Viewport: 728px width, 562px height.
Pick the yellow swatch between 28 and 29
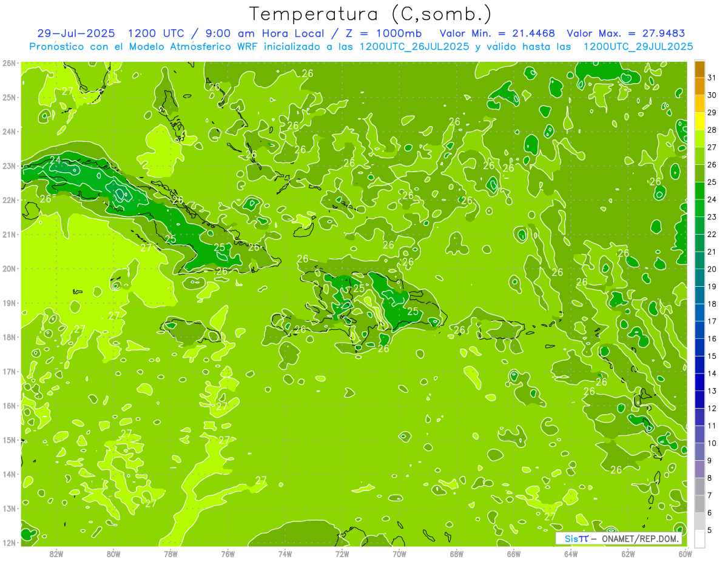(699, 121)
